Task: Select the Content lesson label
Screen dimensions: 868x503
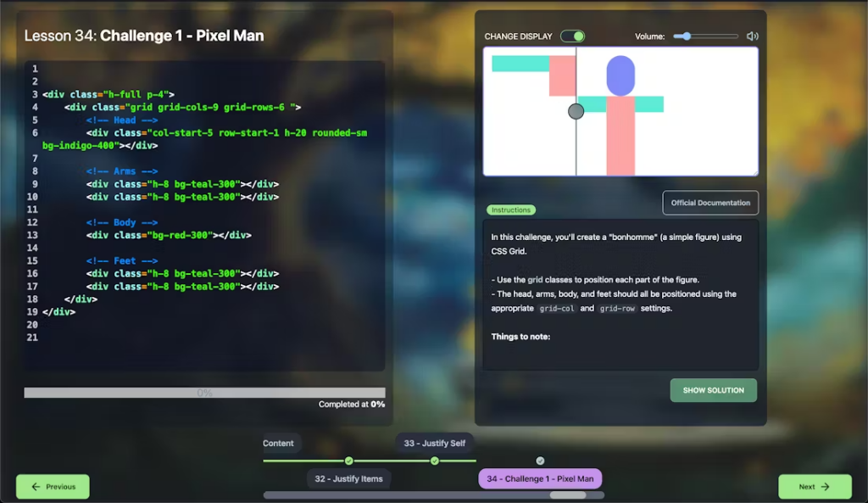Action: tap(279, 443)
